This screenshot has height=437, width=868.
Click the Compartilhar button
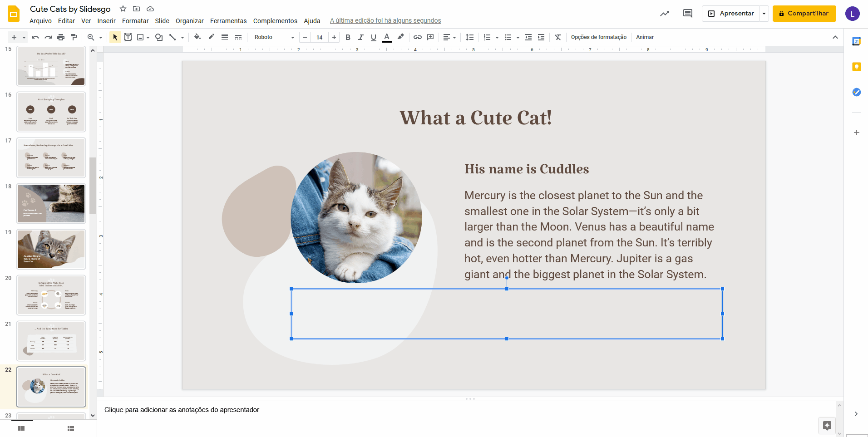[x=804, y=14]
